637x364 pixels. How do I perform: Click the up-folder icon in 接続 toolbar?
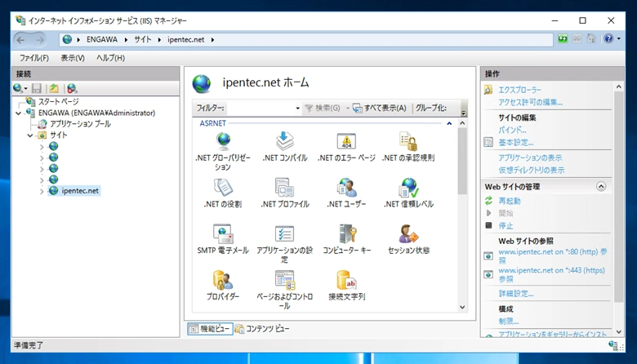point(54,88)
